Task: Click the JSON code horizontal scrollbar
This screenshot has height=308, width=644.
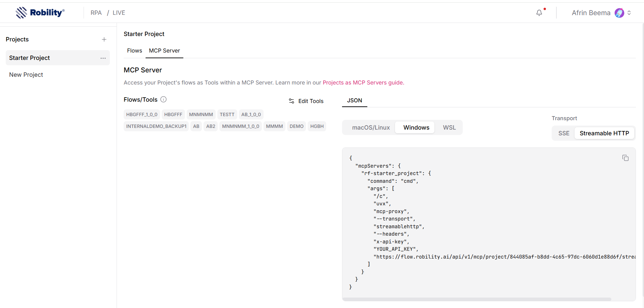Action: (477, 299)
